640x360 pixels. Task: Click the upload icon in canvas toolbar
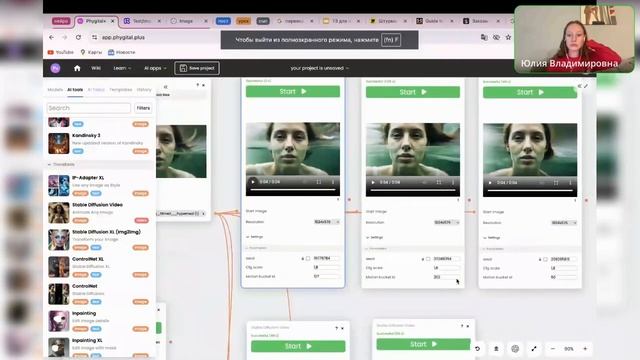pyautogui.click(x=496, y=349)
